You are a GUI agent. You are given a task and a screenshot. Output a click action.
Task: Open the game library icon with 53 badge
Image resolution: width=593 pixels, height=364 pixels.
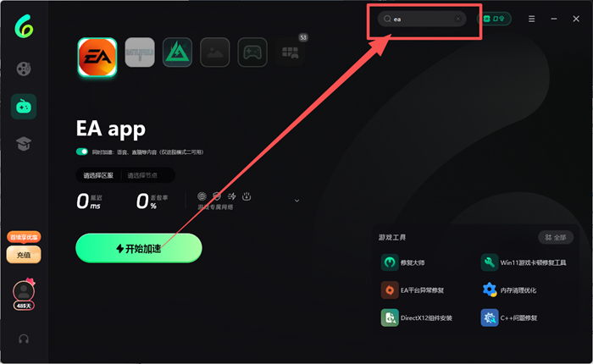tap(290, 52)
